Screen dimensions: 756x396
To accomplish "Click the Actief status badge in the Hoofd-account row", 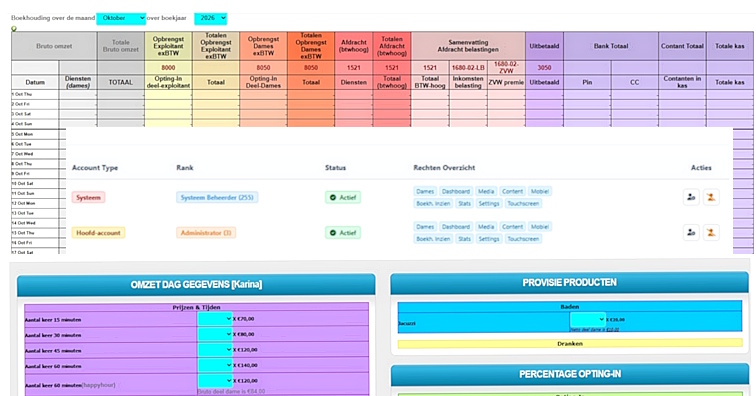I will (x=343, y=232).
